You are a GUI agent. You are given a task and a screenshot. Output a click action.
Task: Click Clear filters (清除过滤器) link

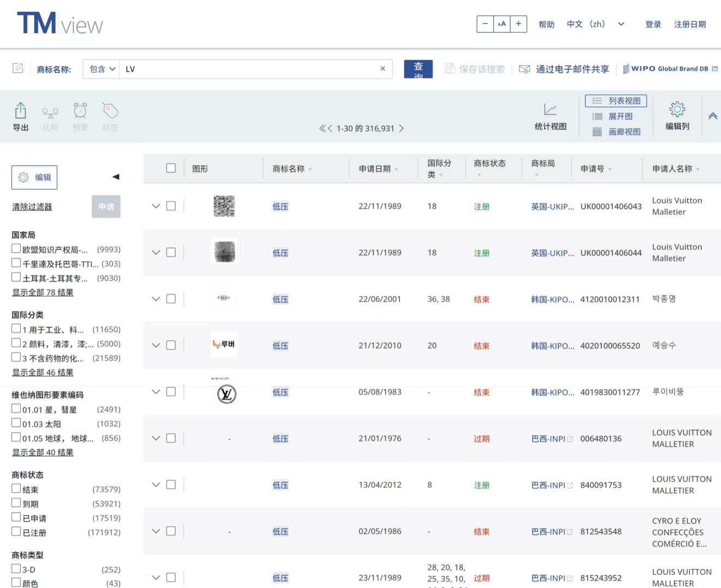pos(32,207)
